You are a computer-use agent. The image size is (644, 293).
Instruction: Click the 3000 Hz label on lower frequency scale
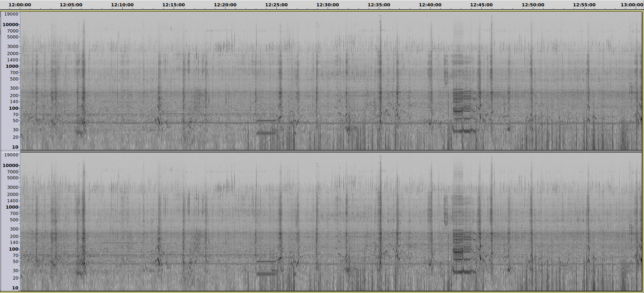[x=12, y=187]
